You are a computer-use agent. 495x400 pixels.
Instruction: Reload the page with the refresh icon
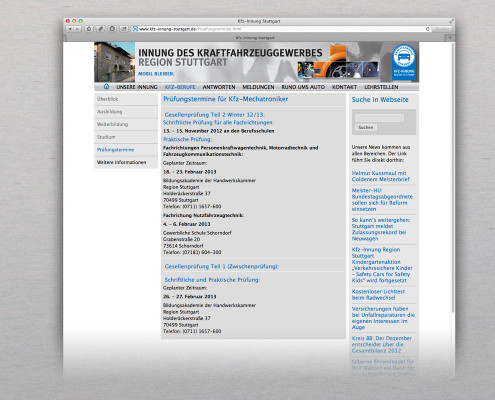point(428,29)
